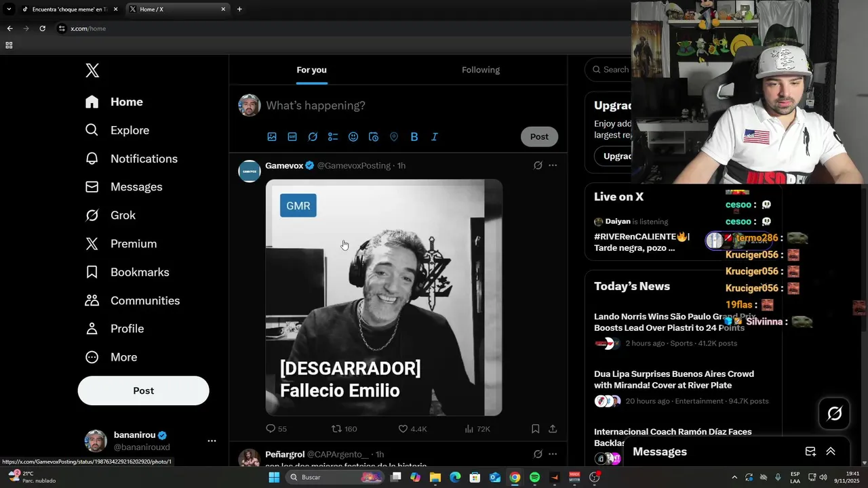Screen dimensions: 868x488
Task: Click the location tag icon in composer
Action: pos(394,137)
